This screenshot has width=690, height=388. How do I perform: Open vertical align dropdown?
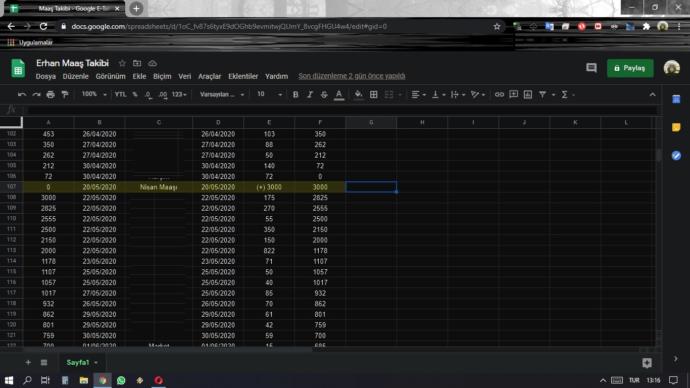pyautogui.click(x=438, y=95)
